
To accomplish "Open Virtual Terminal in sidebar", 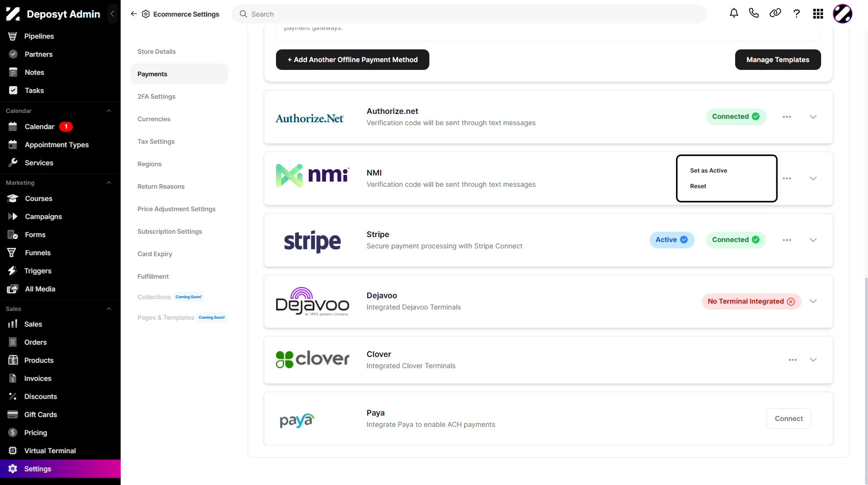I will 60,451.
